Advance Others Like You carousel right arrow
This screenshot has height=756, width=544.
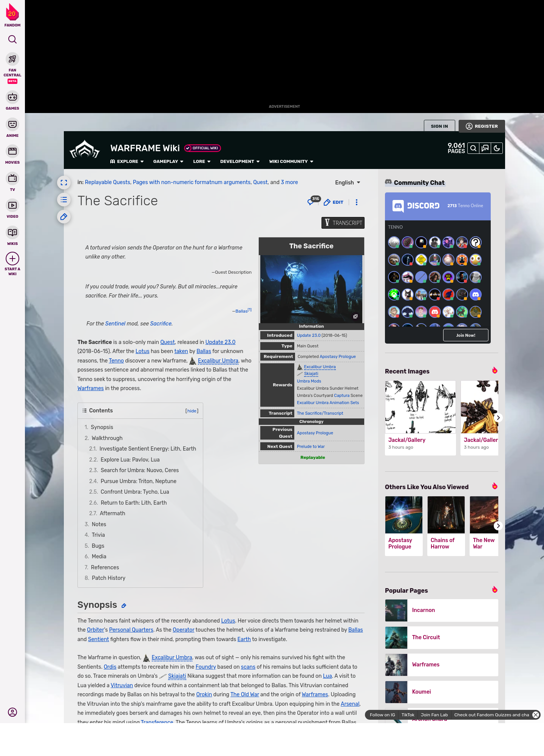(x=498, y=526)
